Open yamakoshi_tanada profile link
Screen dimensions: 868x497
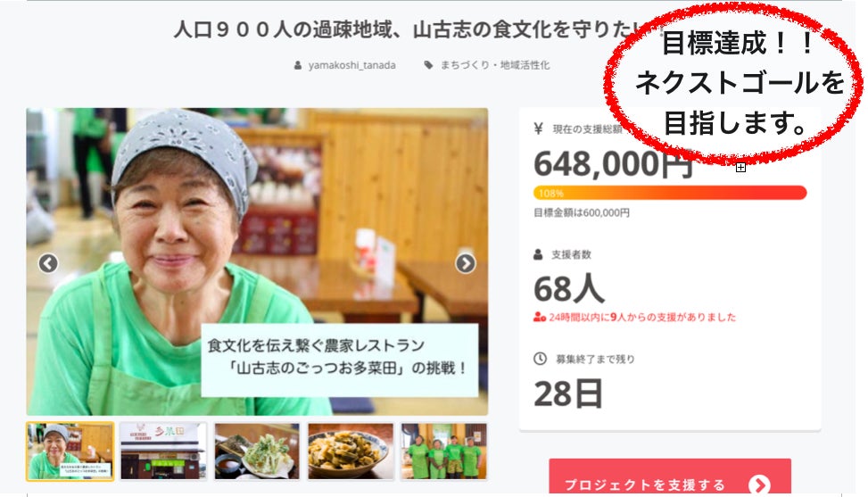tap(352, 65)
